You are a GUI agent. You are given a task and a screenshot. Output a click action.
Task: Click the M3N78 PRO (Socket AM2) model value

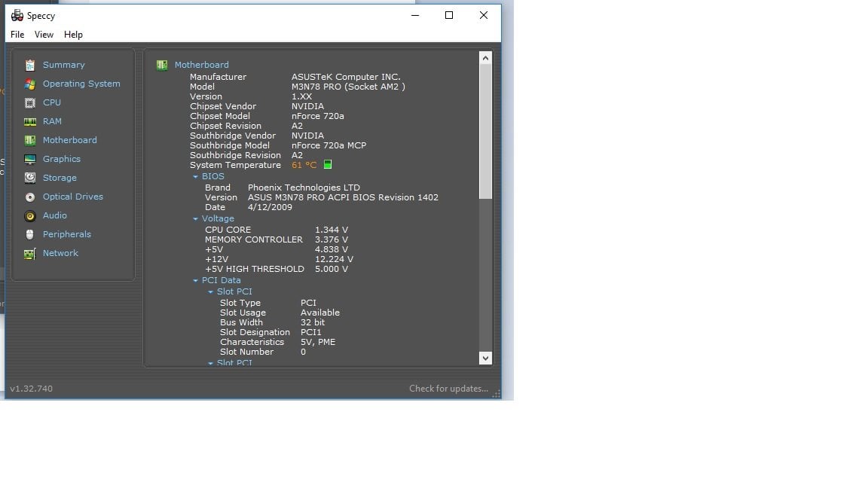tap(348, 87)
